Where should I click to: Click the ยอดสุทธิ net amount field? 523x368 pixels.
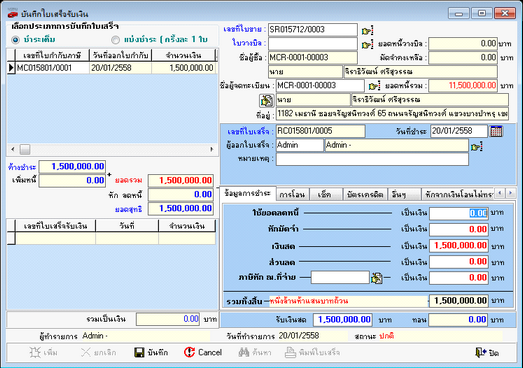pos(181,209)
